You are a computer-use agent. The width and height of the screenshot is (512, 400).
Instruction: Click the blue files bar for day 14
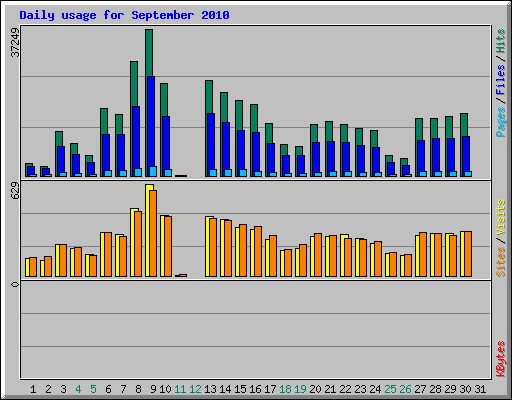tap(226, 149)
